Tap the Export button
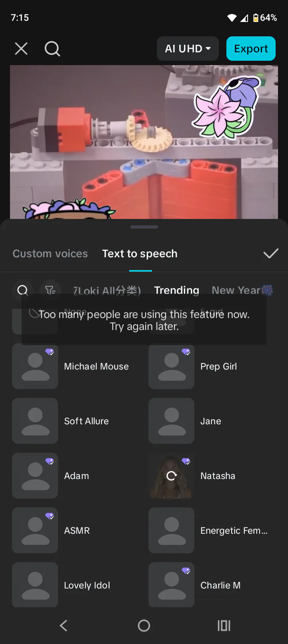 coord(251,49)
